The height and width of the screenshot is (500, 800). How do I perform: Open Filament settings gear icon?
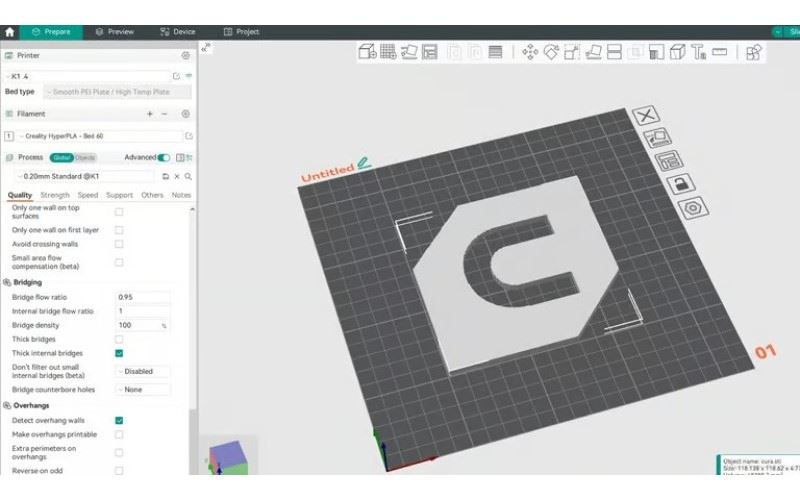pos(186,114)
